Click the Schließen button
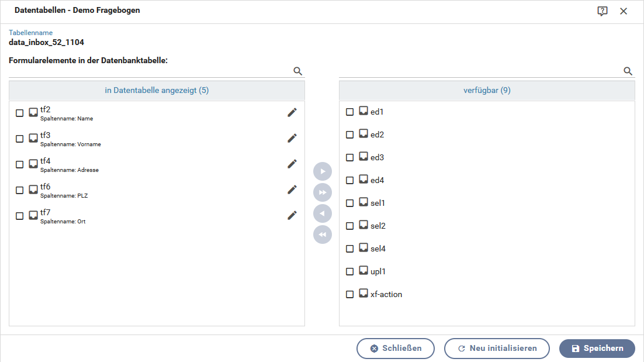 (x=396, y=349)
